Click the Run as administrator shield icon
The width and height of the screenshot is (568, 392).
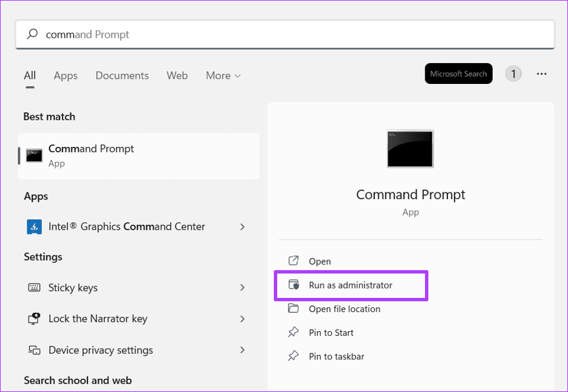[293, 284]
